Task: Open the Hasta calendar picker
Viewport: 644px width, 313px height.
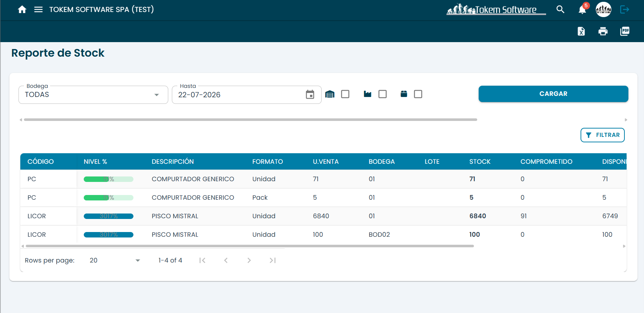Action: click(x=310, y=94)
